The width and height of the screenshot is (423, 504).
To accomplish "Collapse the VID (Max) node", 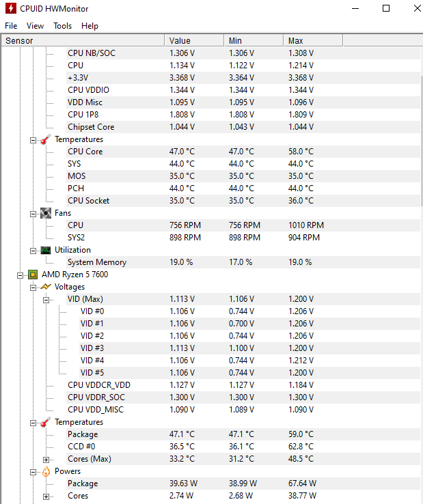I will tap(46, 300).
